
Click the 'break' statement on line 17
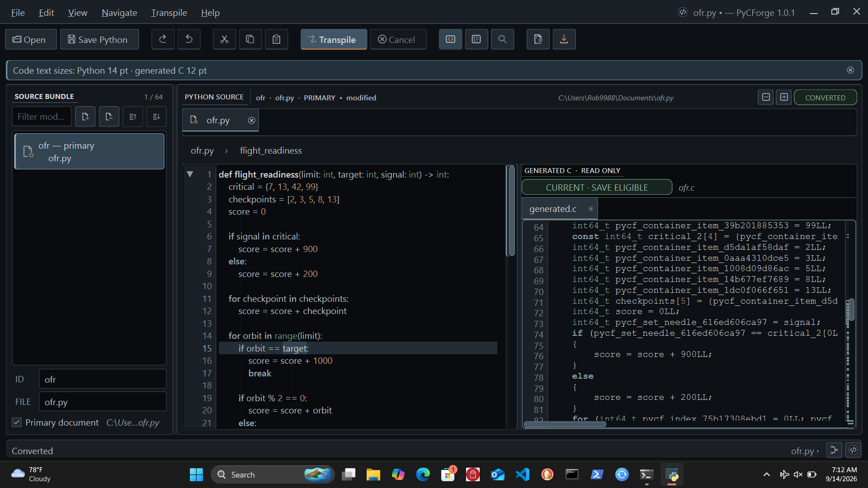259,373
